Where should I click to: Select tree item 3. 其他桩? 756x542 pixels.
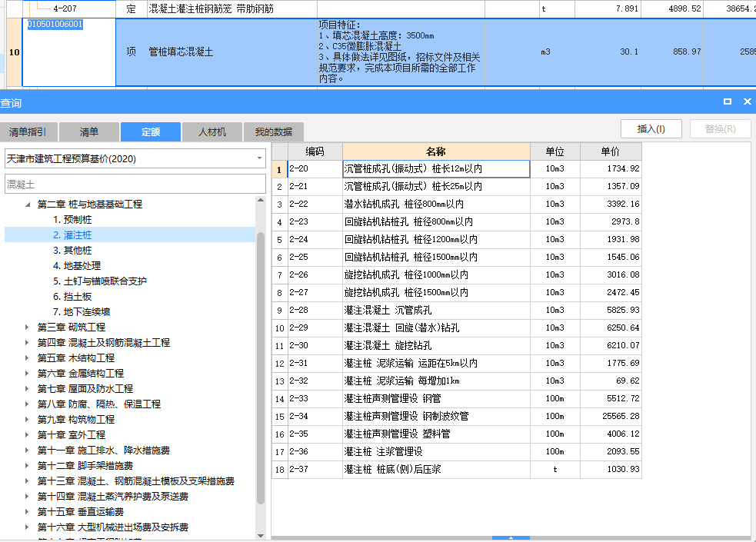[x=72, y=251]
